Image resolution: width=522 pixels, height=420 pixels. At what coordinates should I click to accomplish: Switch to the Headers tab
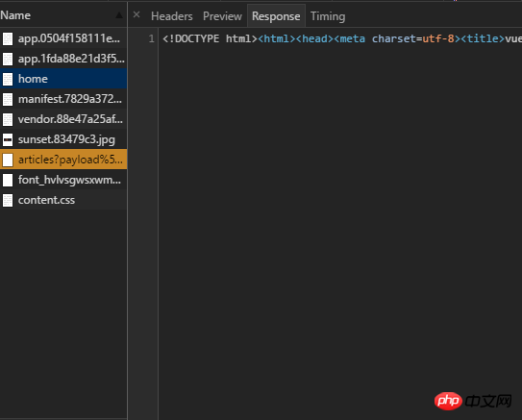pos(172,16)
